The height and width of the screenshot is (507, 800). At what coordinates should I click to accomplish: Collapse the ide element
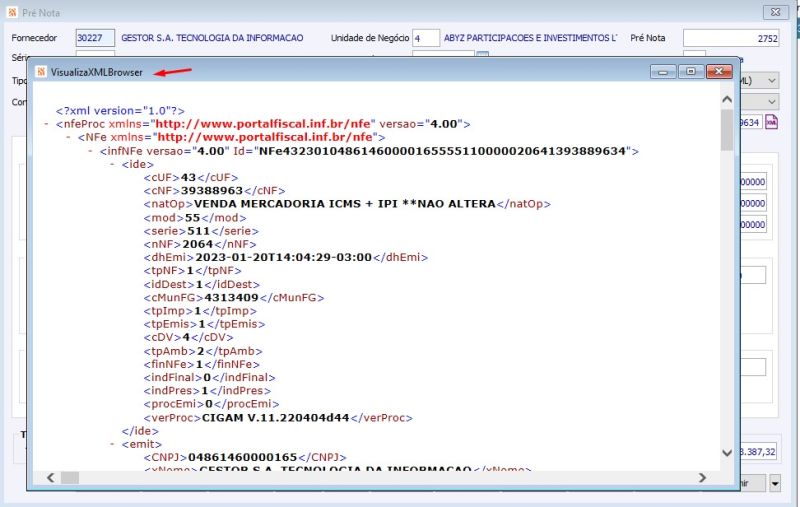coord(113,164)
